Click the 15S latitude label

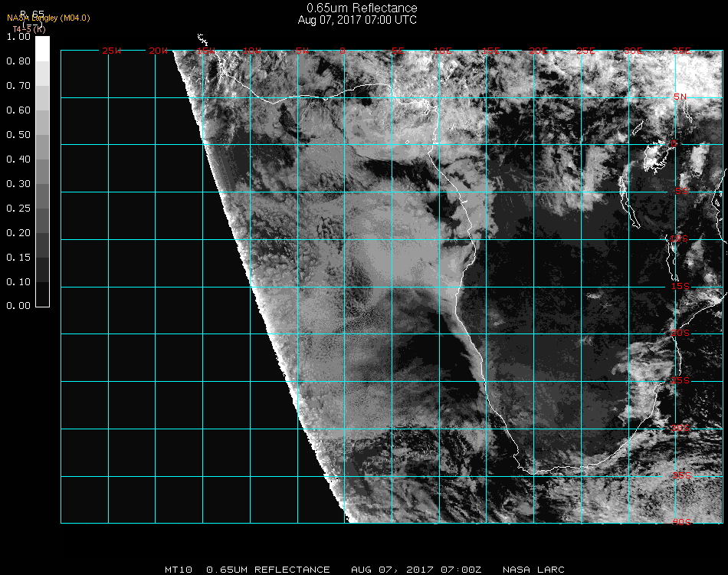click(680, 286)
